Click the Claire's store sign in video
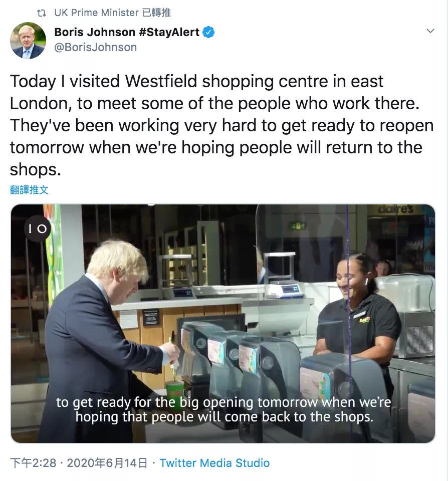Screen dimensions: 448x481 396,209
